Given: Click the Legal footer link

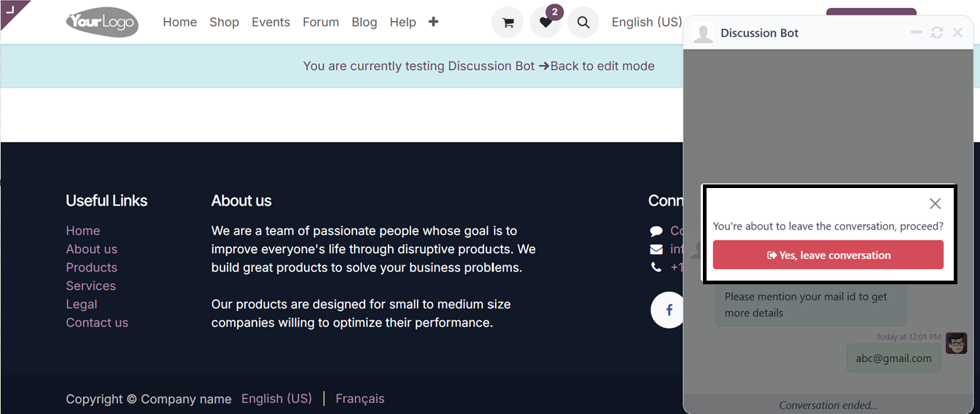Looking at the screenshot, I should tap(82, 304).
